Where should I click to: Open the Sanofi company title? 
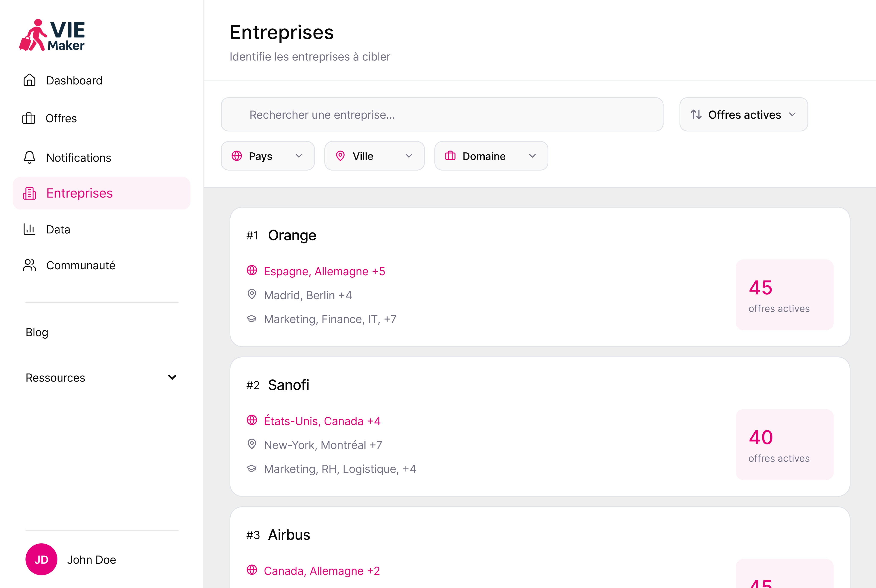click(x=289, y=385)
